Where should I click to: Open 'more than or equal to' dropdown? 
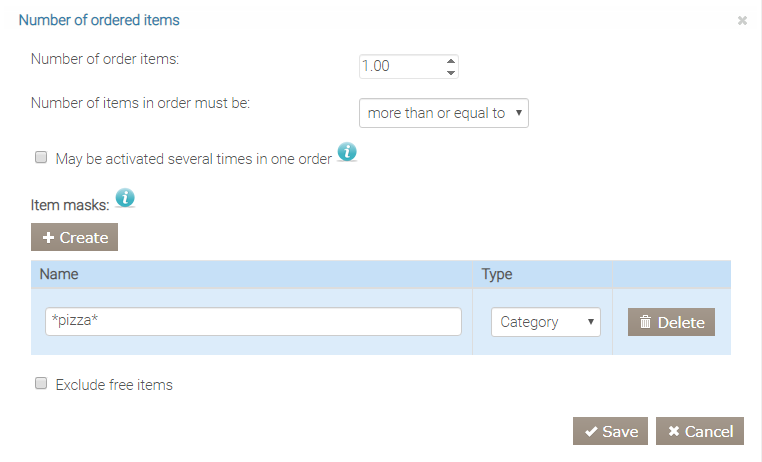(443, 113)
